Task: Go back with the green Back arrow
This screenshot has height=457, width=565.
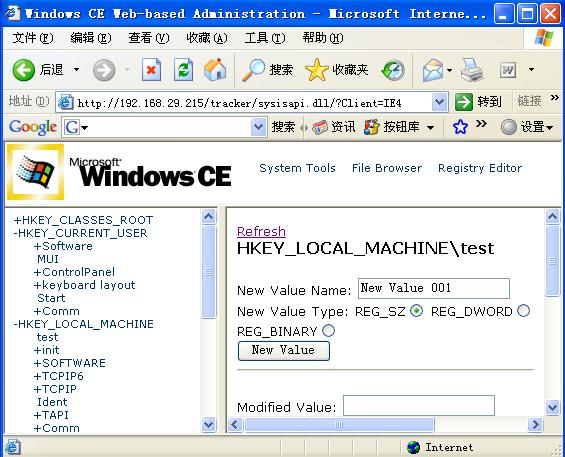Action: 24,70
